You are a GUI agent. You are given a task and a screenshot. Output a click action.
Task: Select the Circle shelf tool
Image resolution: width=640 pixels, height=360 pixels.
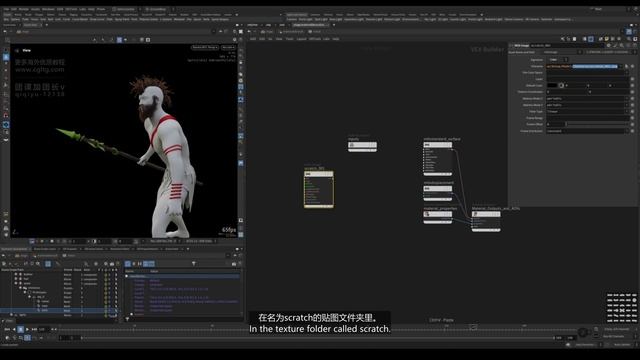coord(67,19)
